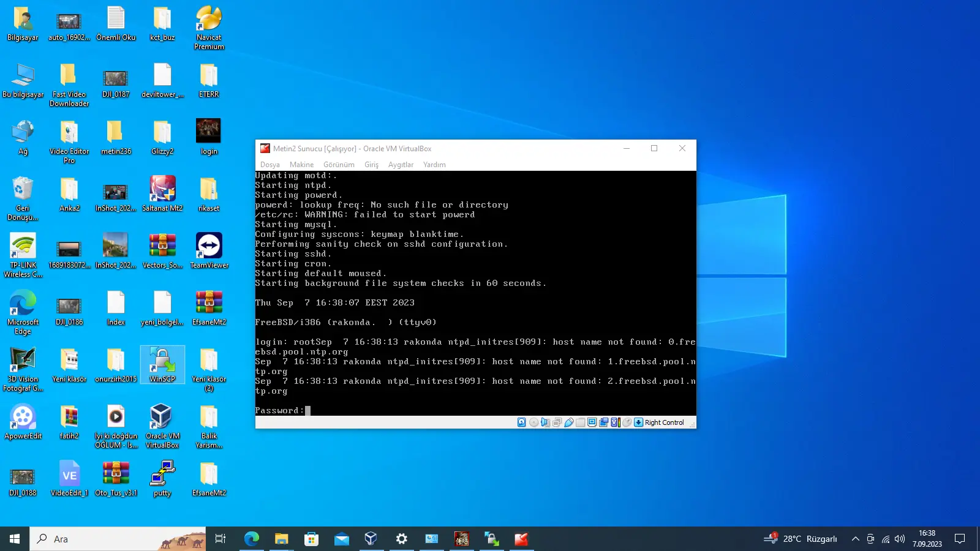980x551 pixels.
Task: Switch to the Metin2 game icon on taskbar
Action: coord(461,539)
